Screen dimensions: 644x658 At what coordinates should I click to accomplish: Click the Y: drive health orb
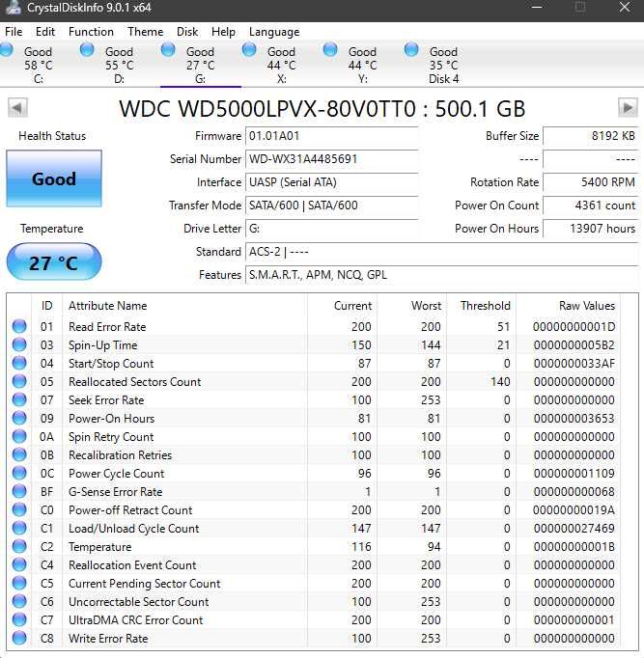click(330, 49)
